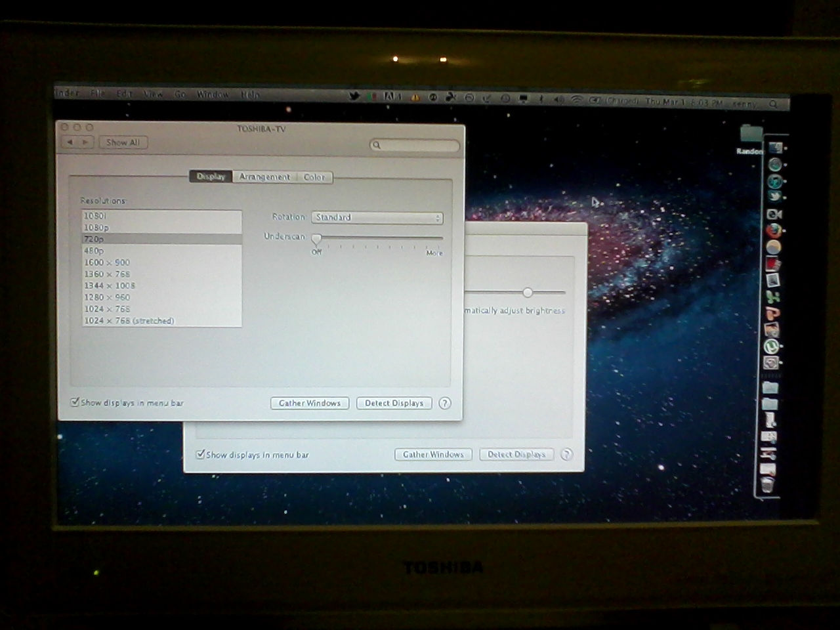Screen dimensions: 840x630
Task: Open the Bluetooth menu bar icon
Action: [540, 99]
